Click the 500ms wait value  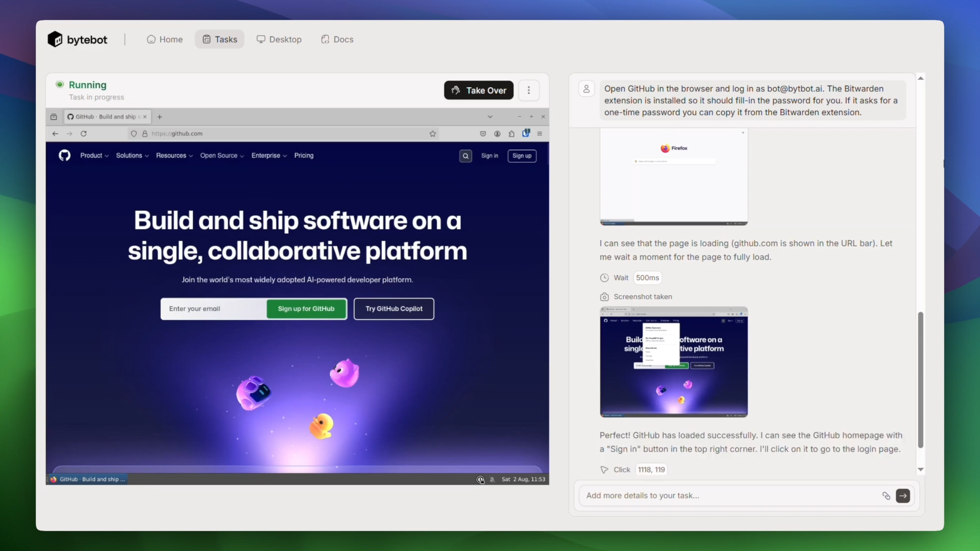point(647,278)
